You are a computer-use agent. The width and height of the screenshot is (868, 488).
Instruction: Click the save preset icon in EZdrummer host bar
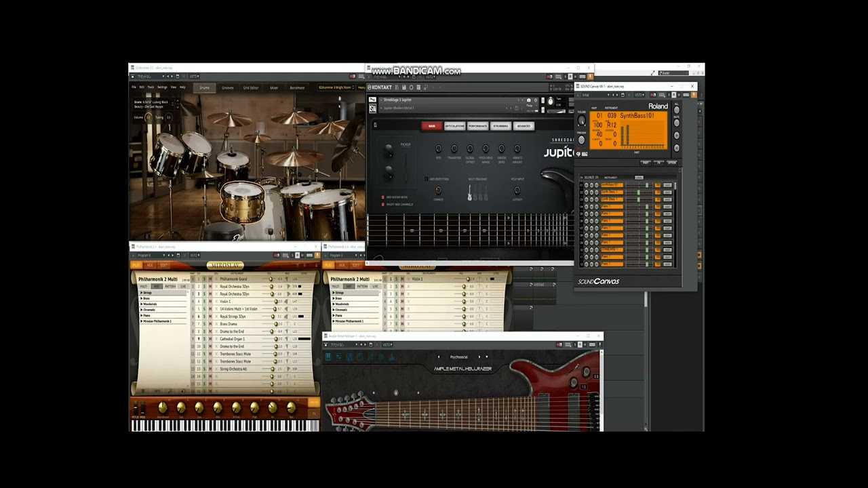[x=177, y=77]
